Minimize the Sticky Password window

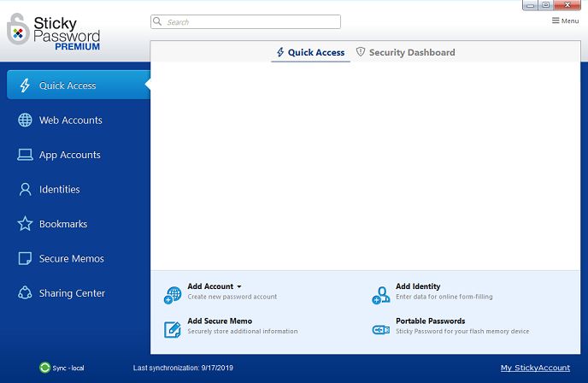click(x=530, y=5)
